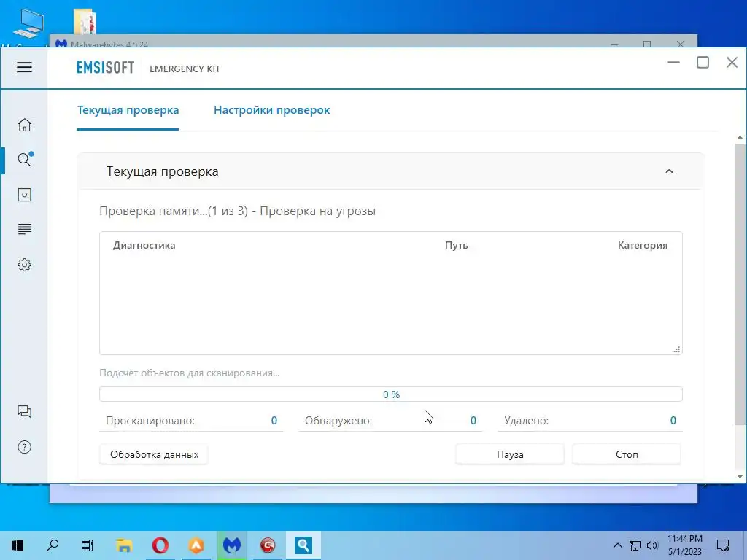Switch to Malwarebytes taskbar icon

[x=232, y=545]
